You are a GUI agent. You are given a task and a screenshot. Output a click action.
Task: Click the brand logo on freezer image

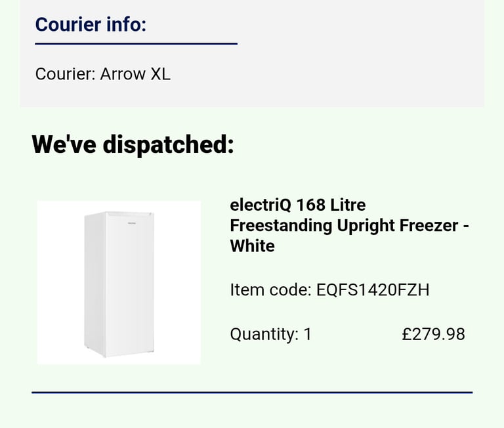pos(132,223)
